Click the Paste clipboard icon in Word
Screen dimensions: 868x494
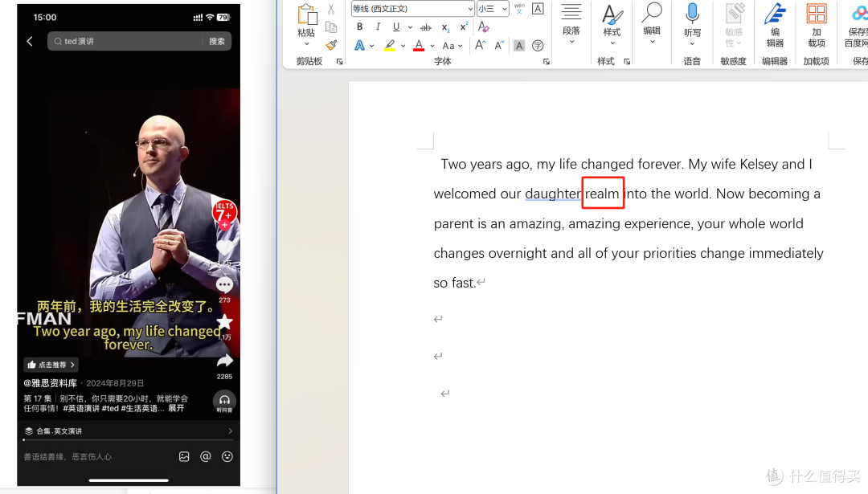[x=306, y=14]
